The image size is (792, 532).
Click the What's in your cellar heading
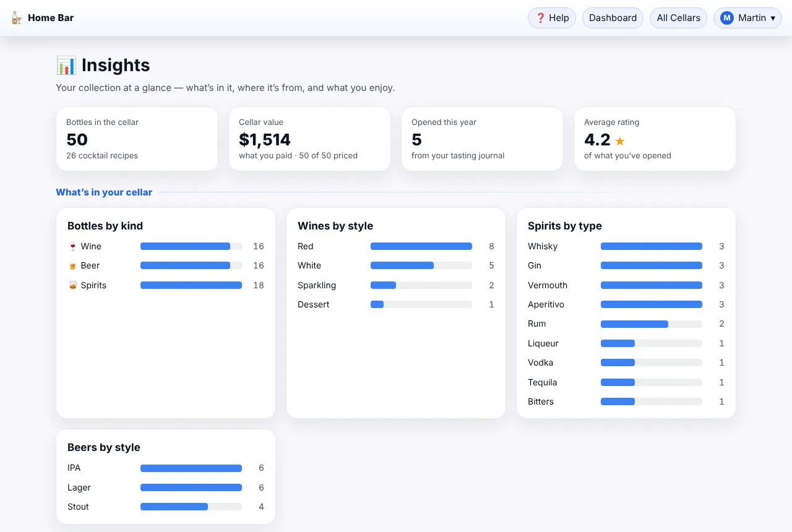(104, 192)
